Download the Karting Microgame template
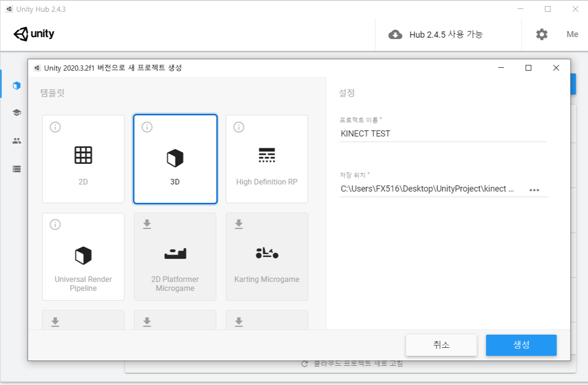The image size is (588, 385). coord(239,224)
